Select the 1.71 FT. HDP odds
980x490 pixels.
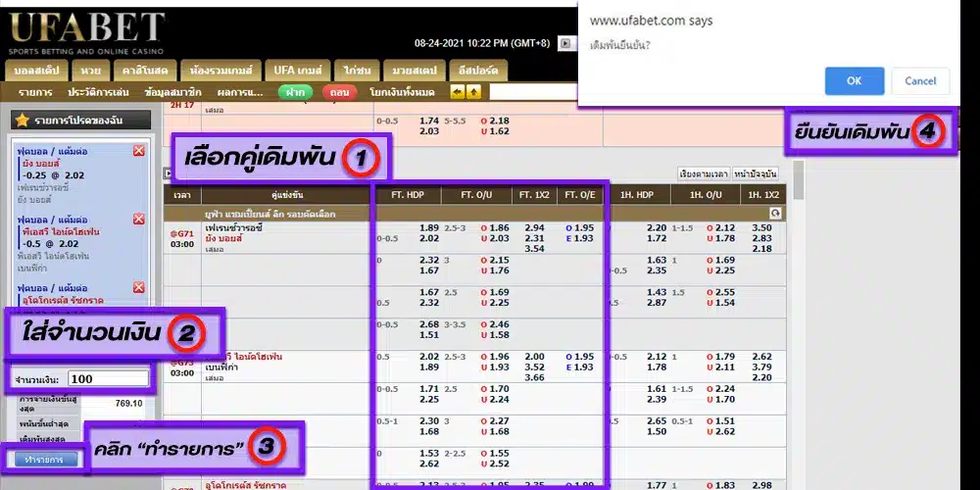tap(429, 389)
